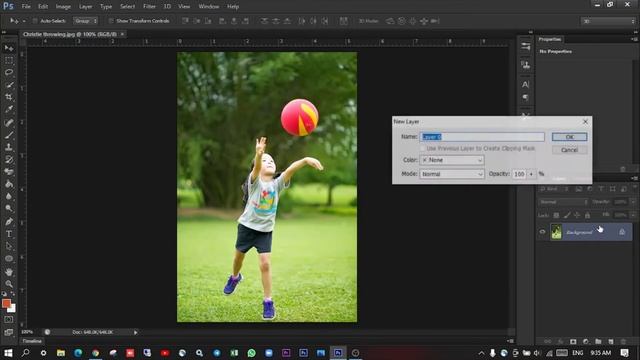
Task: Click the foreground color swatch
Action: pyautogui.click(x=6, y=303)
